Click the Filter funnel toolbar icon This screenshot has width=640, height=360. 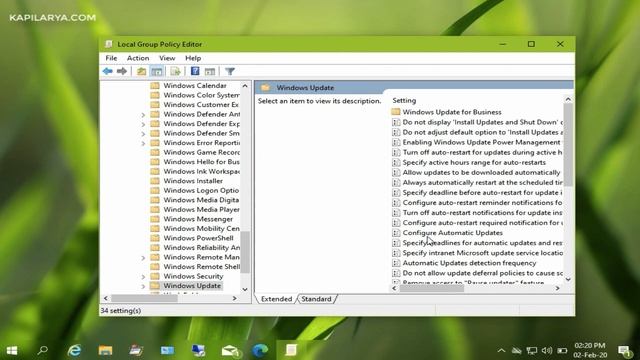click(x=230, y=71)
